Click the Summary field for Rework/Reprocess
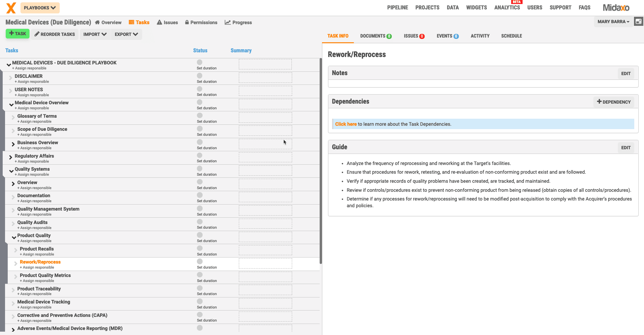 click(x=265, y=263)
